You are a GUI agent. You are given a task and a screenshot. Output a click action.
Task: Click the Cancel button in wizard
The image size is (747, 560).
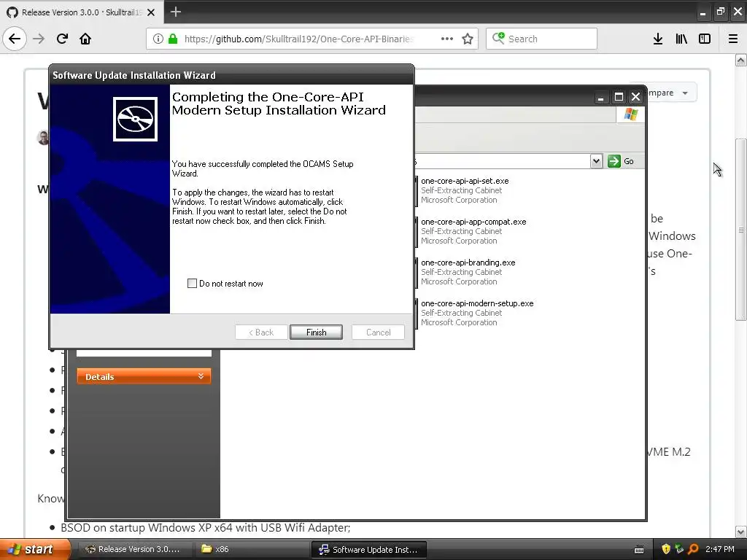click(379, 332)
